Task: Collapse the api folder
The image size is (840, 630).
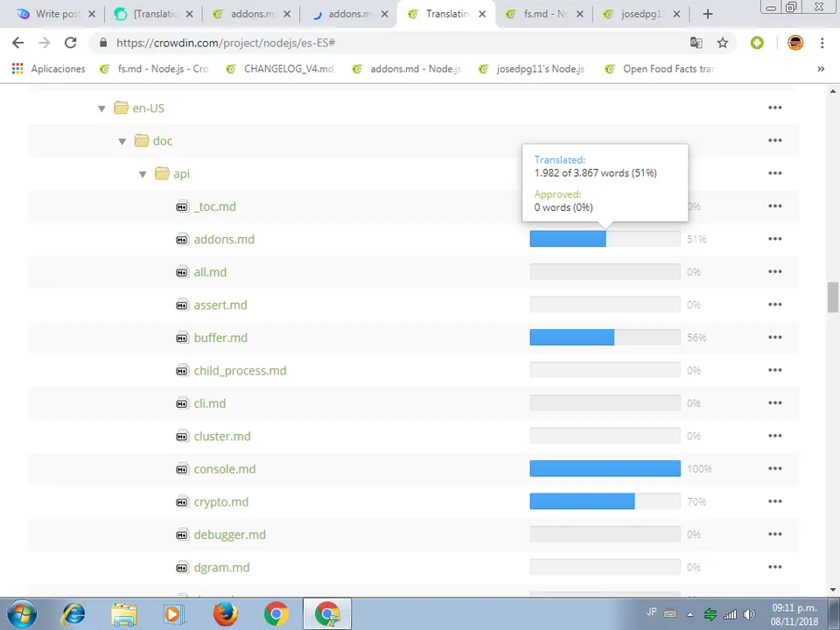Action: [x=143, y=174]
